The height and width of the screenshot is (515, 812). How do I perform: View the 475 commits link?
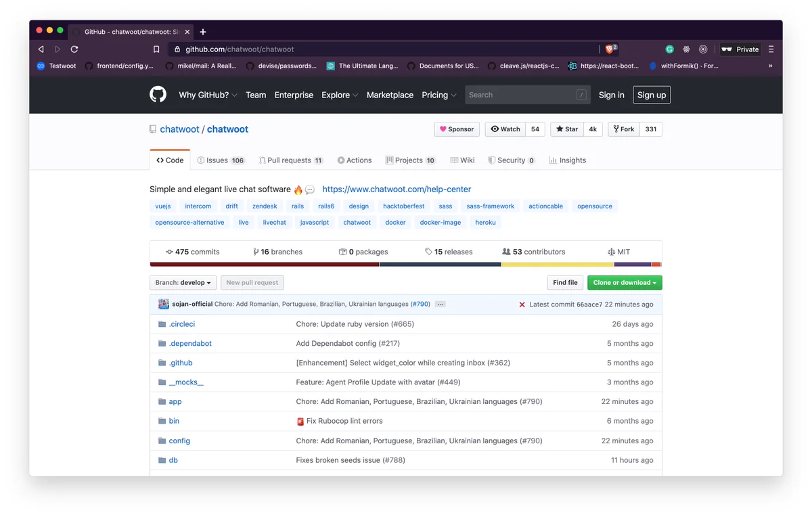[x=192, y=252]
